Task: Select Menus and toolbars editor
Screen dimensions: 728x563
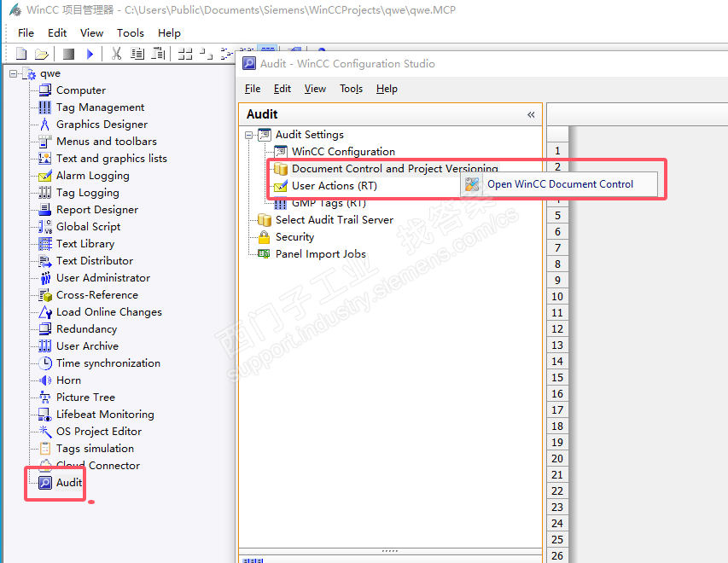Action: (107, 141)
